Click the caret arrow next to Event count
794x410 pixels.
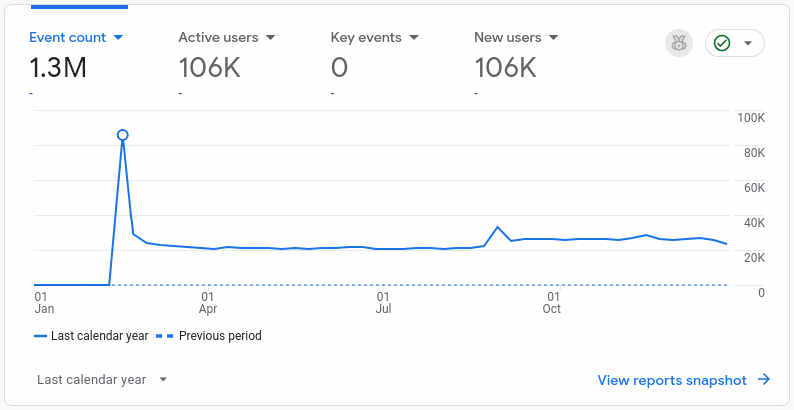pos(118,38)
